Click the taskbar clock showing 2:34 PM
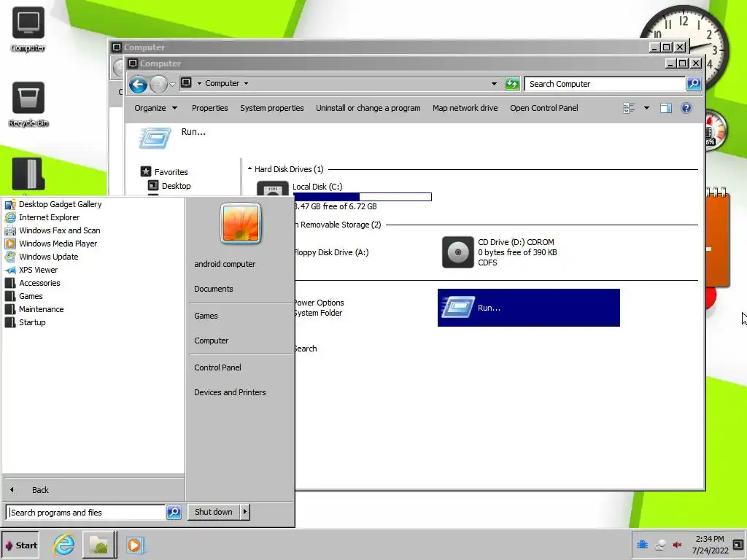The image size is (747, 560). point(710,544)
